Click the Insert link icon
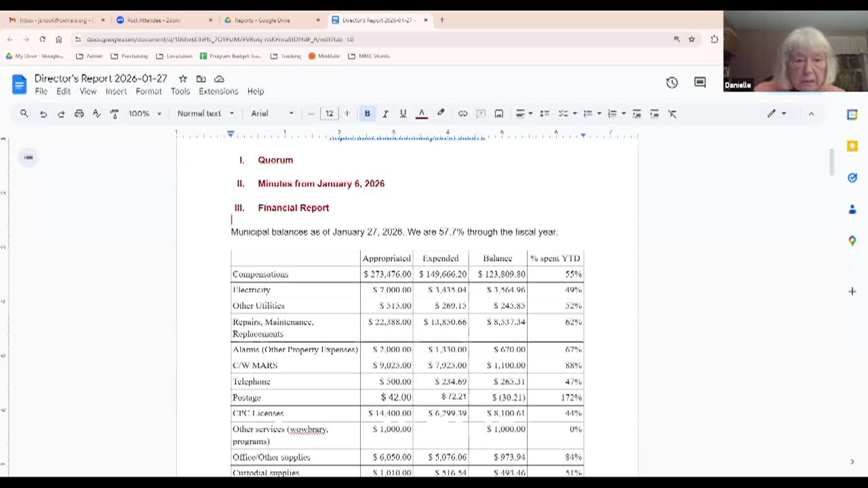 tap(462, 114)
